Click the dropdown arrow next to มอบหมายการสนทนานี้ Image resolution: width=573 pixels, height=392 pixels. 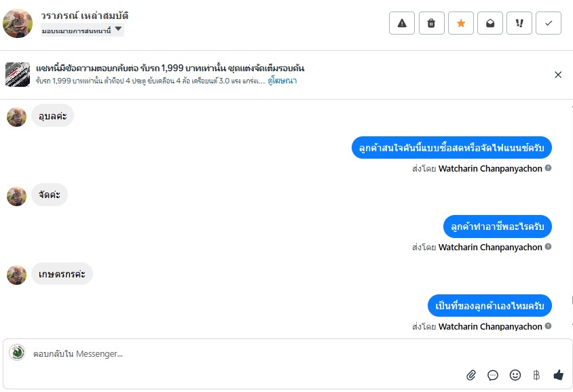[118, 29]
